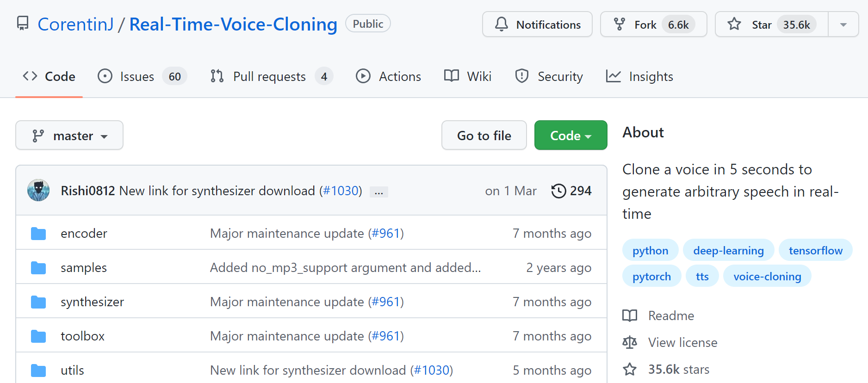Screen dimensions: 868x383
Task: Click the Actions play icon
Action: click(363, 76)
